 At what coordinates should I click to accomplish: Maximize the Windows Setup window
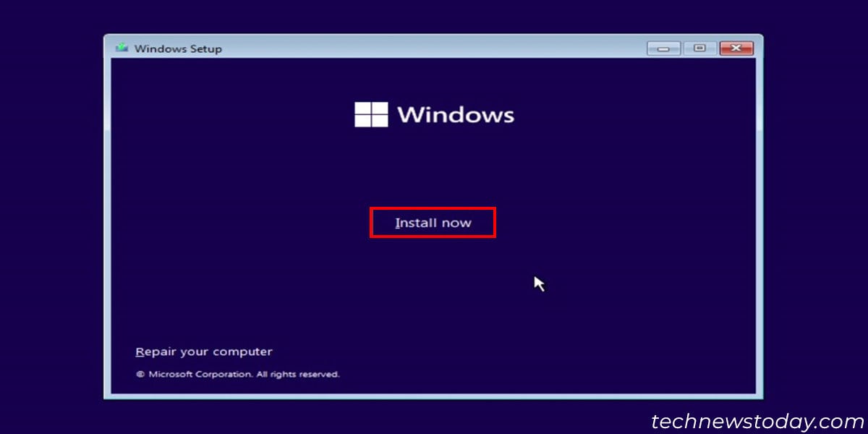pyautogui.click(x=699, y=48)
